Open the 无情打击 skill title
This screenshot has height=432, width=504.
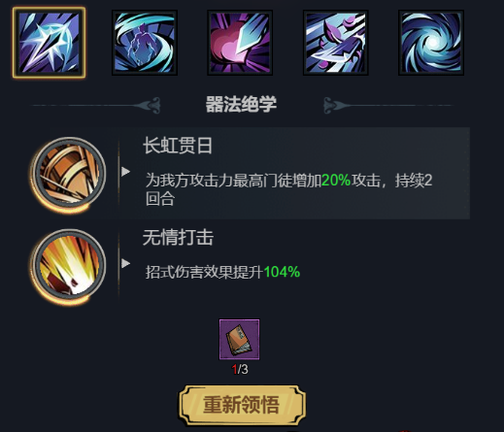click(178, 238)
